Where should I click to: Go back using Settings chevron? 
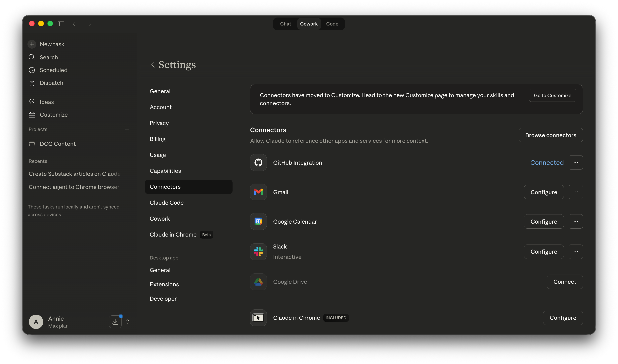point(153,65)
